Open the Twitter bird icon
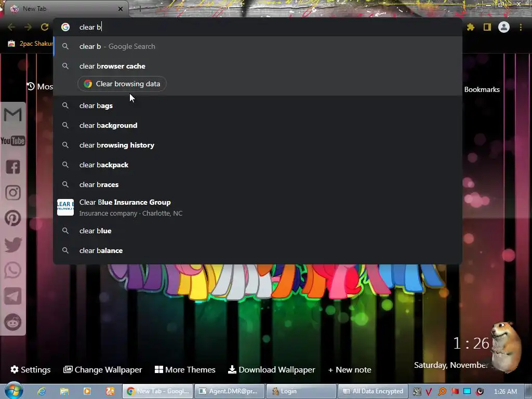 (13, 245)
